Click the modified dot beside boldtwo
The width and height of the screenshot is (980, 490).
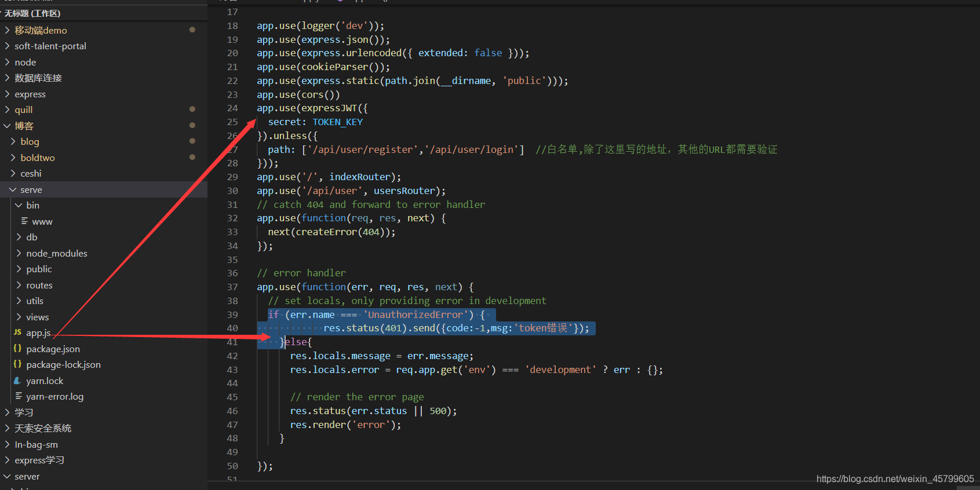click(x=192, y=157)
